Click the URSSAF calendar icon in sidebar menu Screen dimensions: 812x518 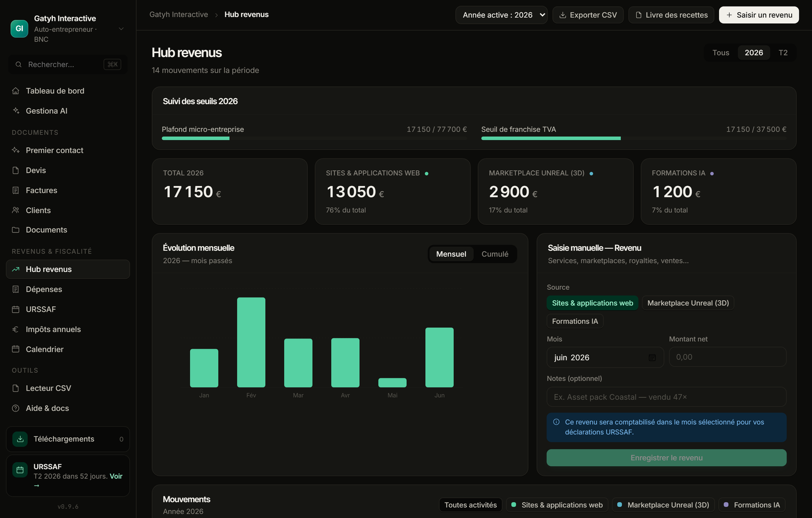click(x=16, y=309)
